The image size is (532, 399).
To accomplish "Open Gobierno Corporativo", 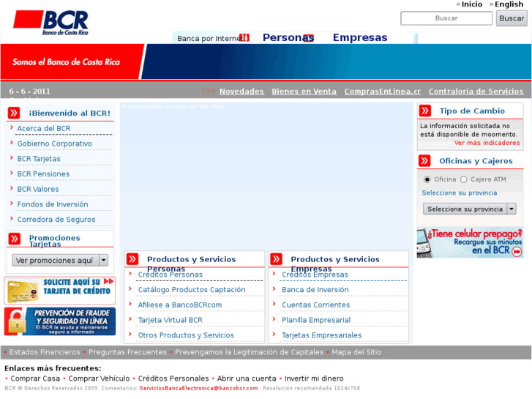I will 55,143.
